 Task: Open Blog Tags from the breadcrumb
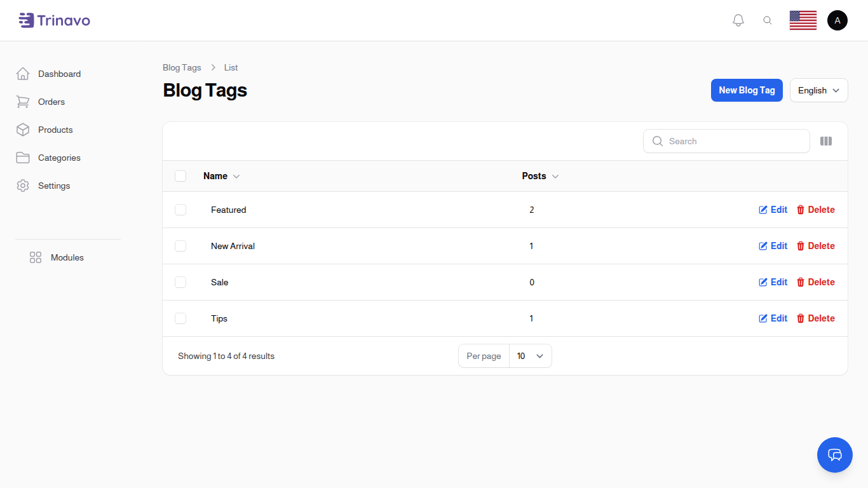pos(182,67)
